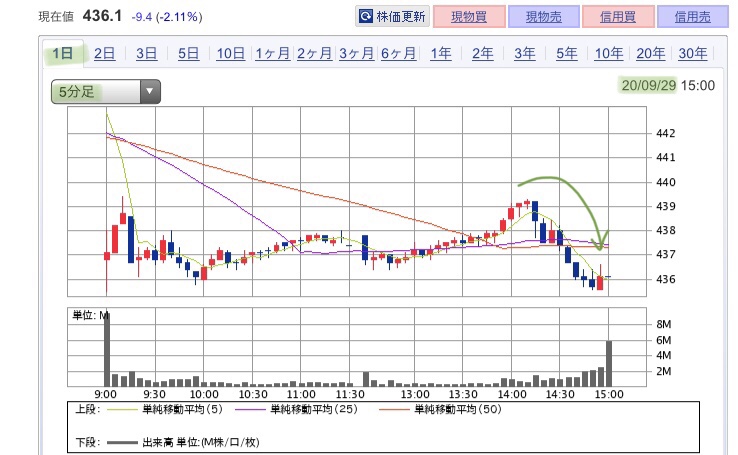Click the 20/09/29 15:00 timestamp
738x455 pixels.
pos(668,85)
